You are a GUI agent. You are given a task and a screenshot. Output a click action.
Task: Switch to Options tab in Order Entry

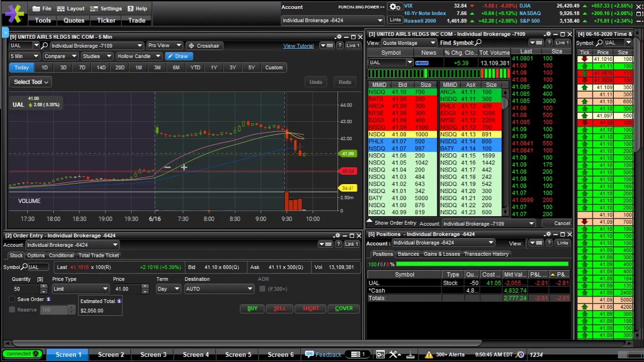pos(36,255)
